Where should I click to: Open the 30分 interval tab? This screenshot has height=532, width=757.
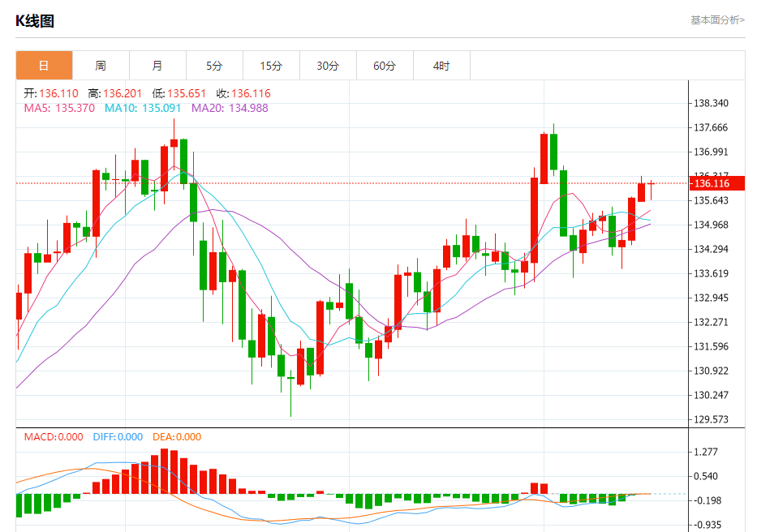(x=328, y=65)
